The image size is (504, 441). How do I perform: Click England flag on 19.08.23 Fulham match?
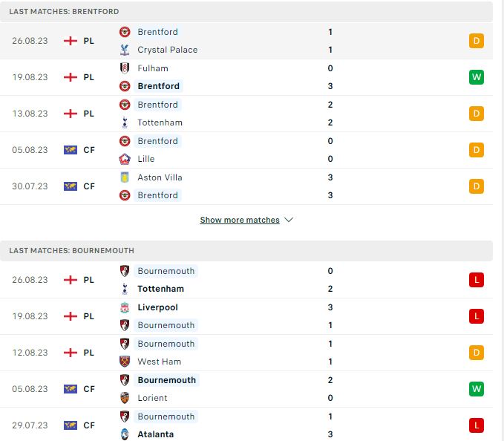coord(71,77)
